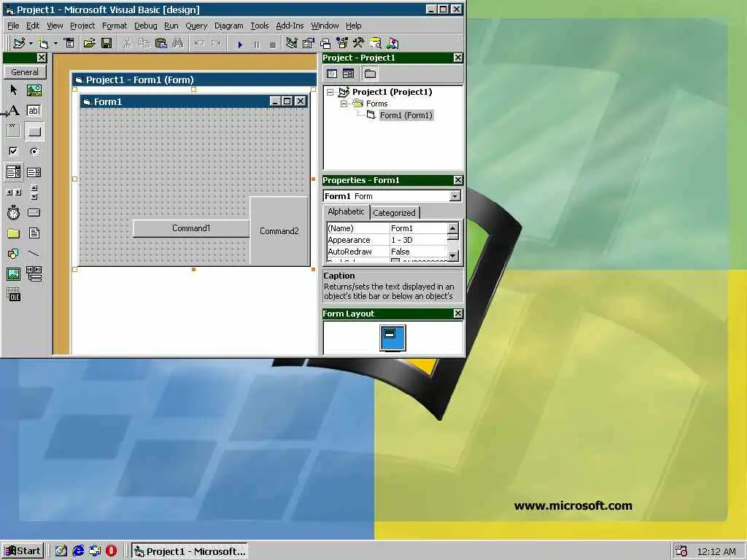Screen dimensions: 747x560
Task: Select the Command1 button on Form1
Action: click(x=191, y=228)
